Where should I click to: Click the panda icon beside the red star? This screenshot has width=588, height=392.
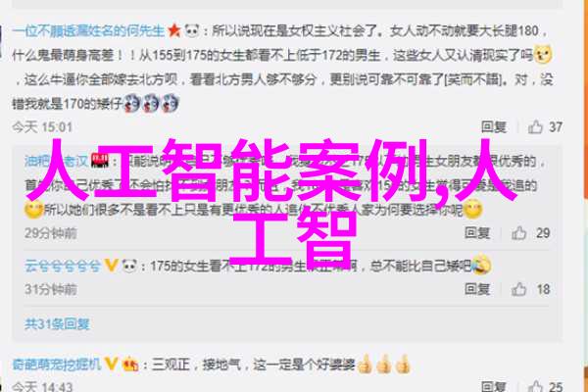[x=192, y=30]
